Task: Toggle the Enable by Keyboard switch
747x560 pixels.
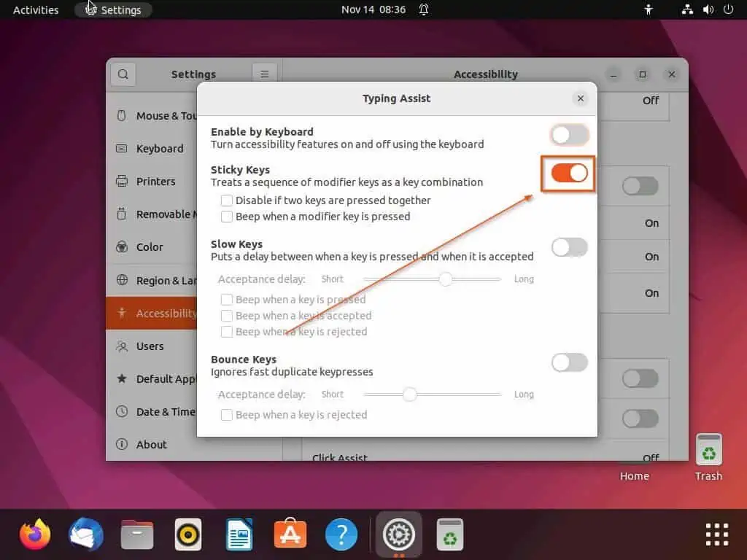Action: 569,135
